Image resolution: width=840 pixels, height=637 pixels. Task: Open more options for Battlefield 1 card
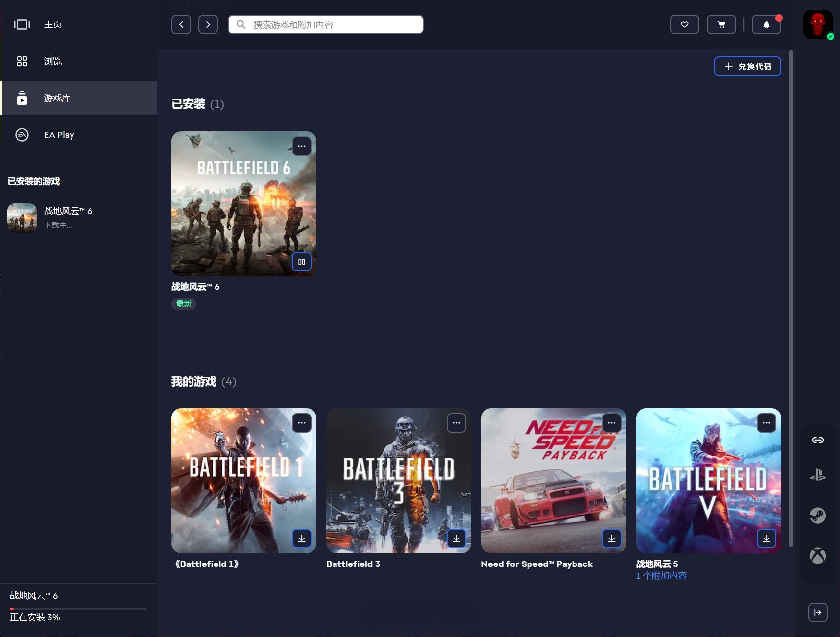(302, 423)
